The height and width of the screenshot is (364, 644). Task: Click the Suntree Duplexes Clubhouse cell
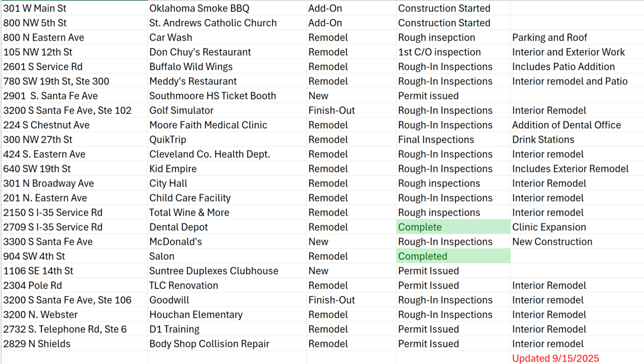point(227,271)
